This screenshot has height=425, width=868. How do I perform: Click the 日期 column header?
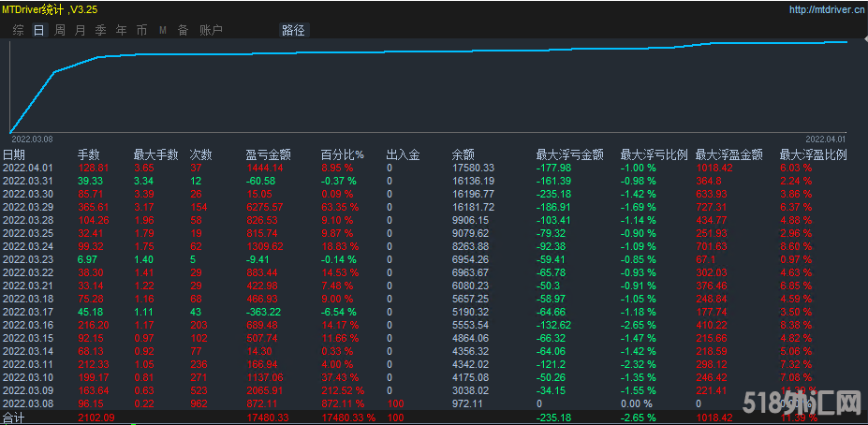tap(14, 154)
